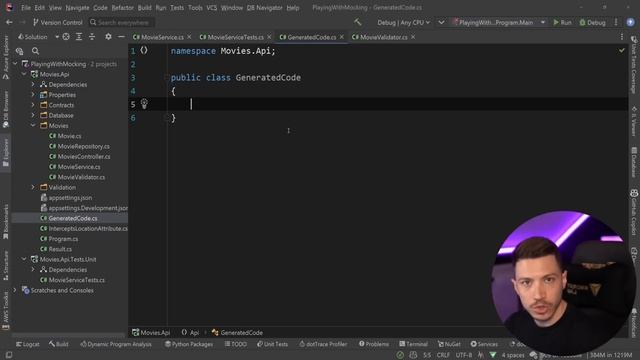
Task: Collapse the Movies.Api project node
Action: point(24,74)
